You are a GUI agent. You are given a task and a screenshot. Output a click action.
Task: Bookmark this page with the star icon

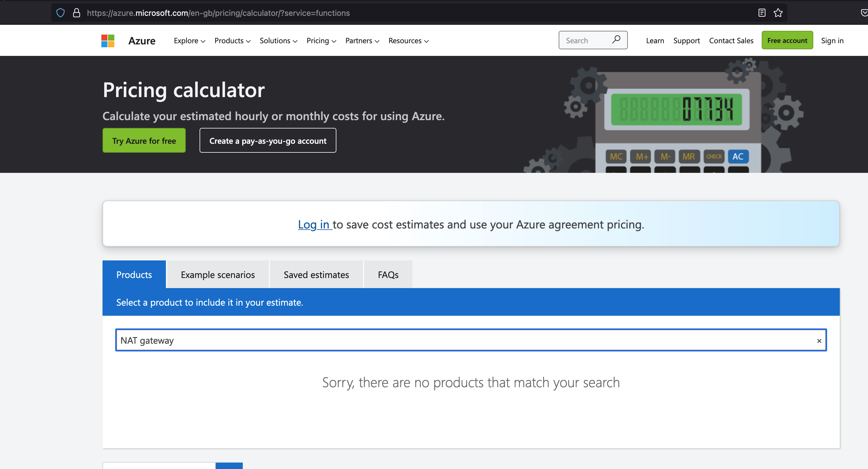pyautogui.click(x=778, y=13)
